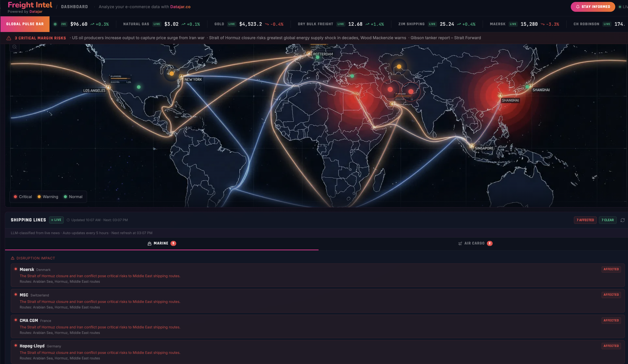Click the red status dot beside MSC
This screenshot has width=628, height=364.
16,295
